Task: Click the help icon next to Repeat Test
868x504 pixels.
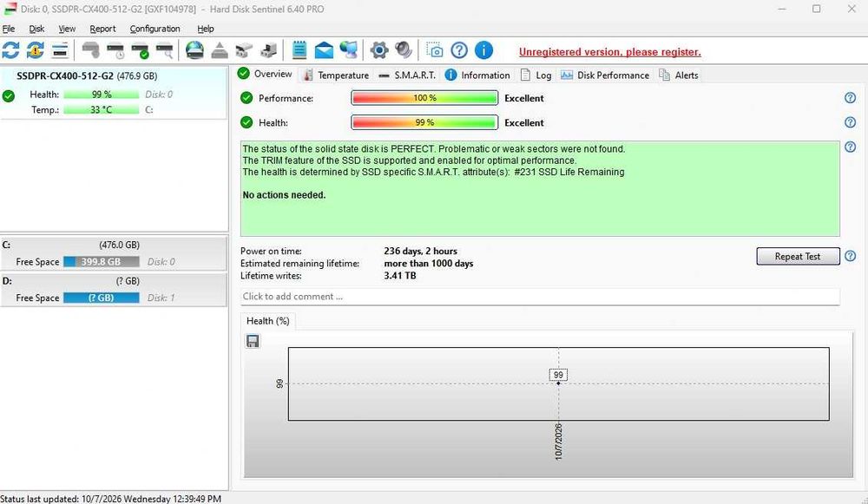Action: 851,256
